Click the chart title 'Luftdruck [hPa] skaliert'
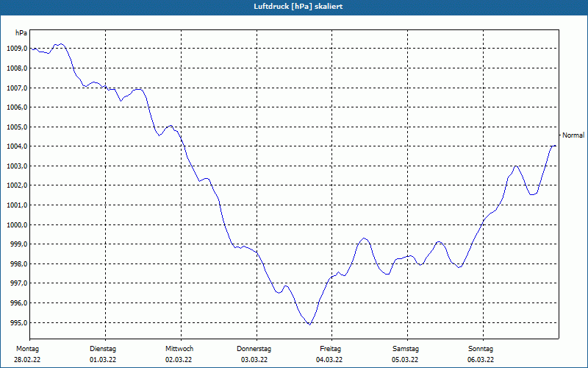588x368 pixels. [x=298, y=7]
